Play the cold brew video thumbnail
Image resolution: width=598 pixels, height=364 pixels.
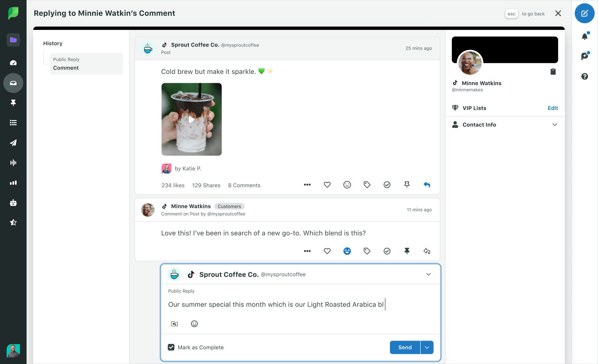[x=192, y=120]
